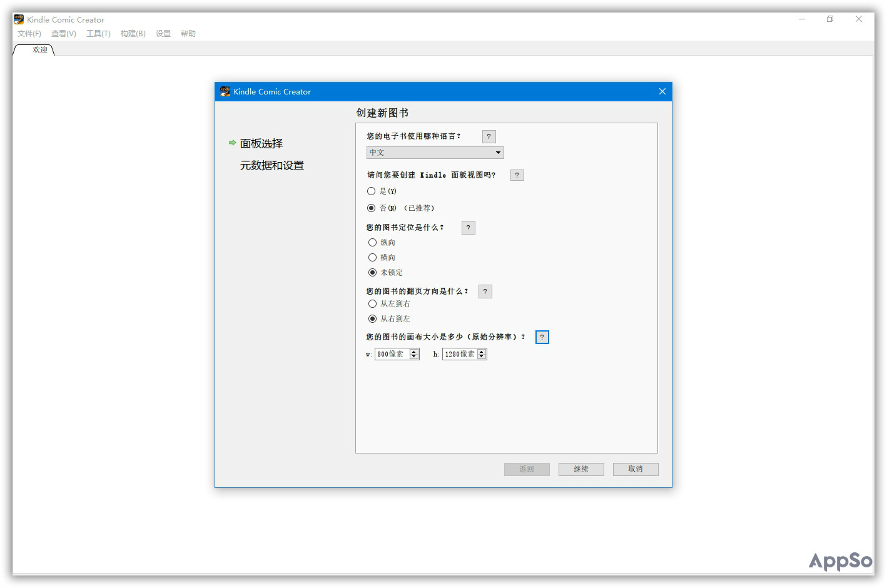
Task: Select 是(Y) to create Kindle panel view
Action: [x=372, y=191]
